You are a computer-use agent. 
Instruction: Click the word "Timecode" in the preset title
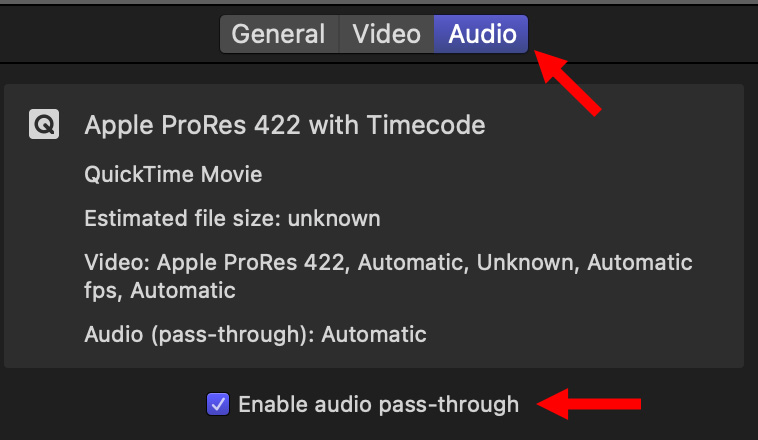coord(438,125)
